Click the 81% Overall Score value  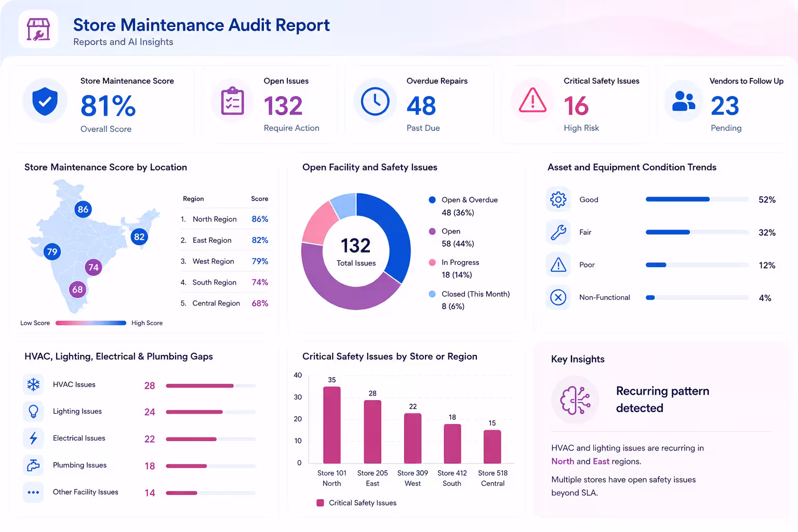click(108, 106)
